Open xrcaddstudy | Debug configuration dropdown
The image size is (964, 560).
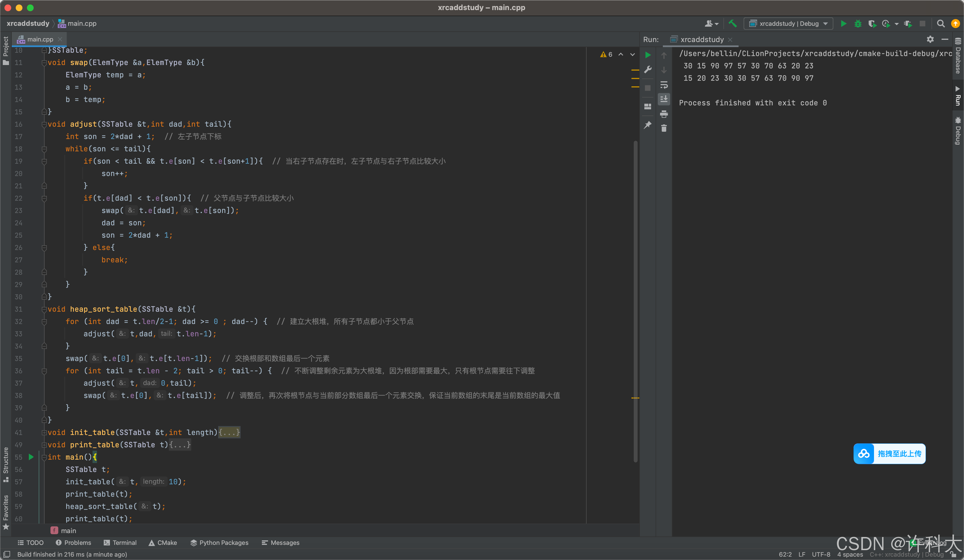(x=788, y=23)
